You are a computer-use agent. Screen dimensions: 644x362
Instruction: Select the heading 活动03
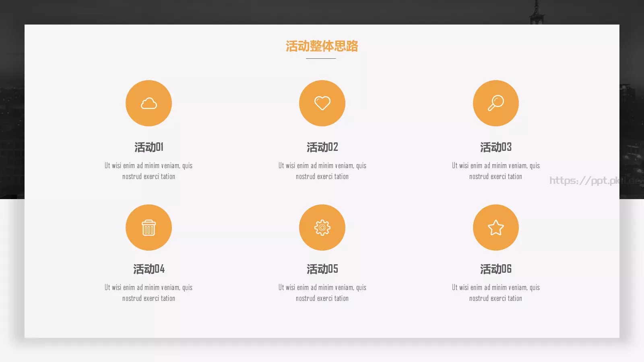tap(495, 147)
